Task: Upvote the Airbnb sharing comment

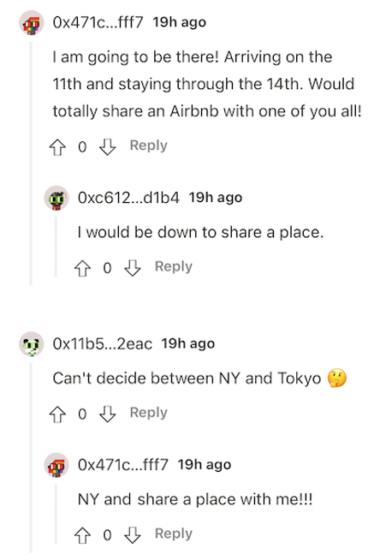Action: click(57, 146)
